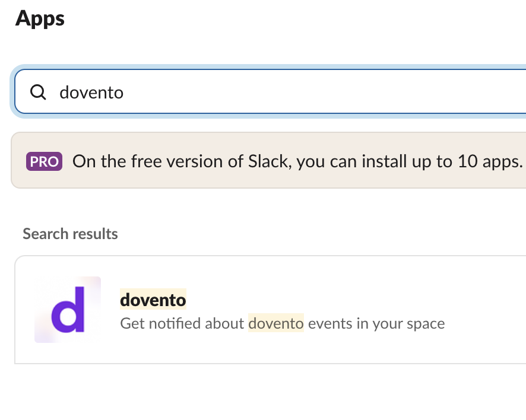Click the Apps page heading
This screenshot has width=526, height=420.
pyautogui.click(x=40, y=18)
